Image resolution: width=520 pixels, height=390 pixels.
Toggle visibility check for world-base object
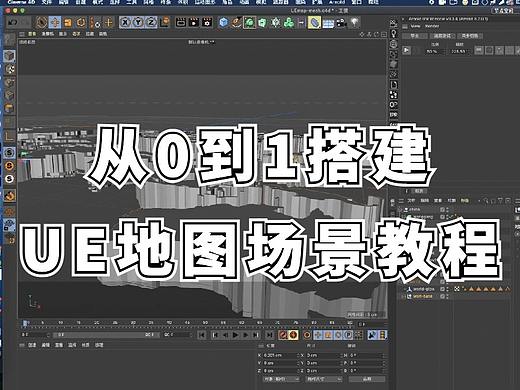[442, 296]
